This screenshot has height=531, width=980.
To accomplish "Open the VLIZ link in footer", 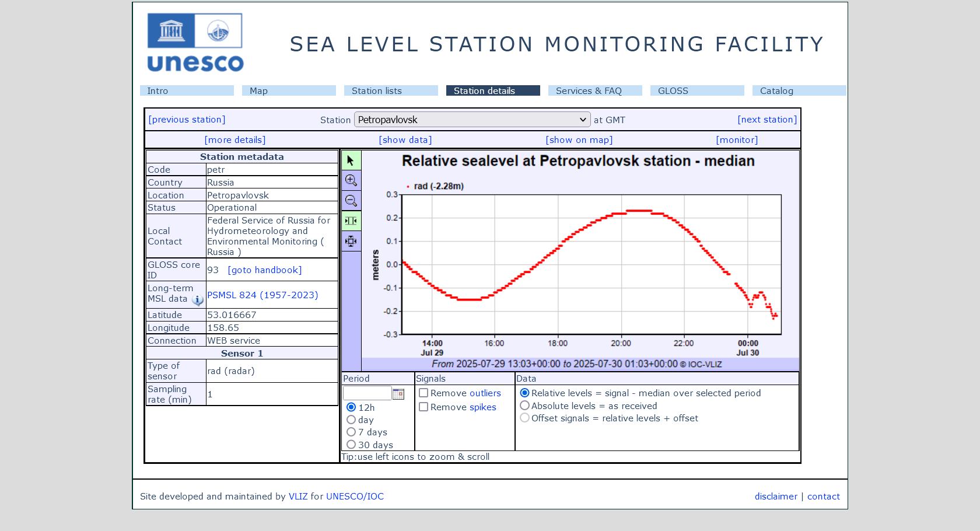I will 298,497.
